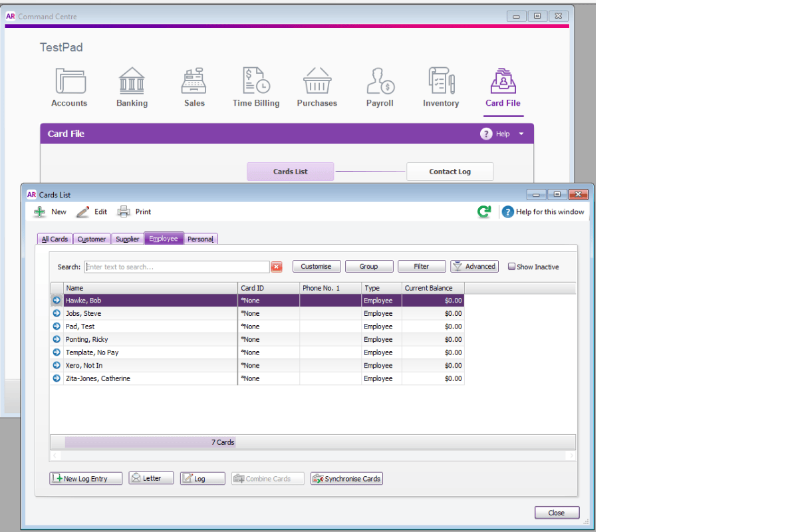Select the Sales module icon
Screen dimensions: 798x532
click(x=194, y=86)
